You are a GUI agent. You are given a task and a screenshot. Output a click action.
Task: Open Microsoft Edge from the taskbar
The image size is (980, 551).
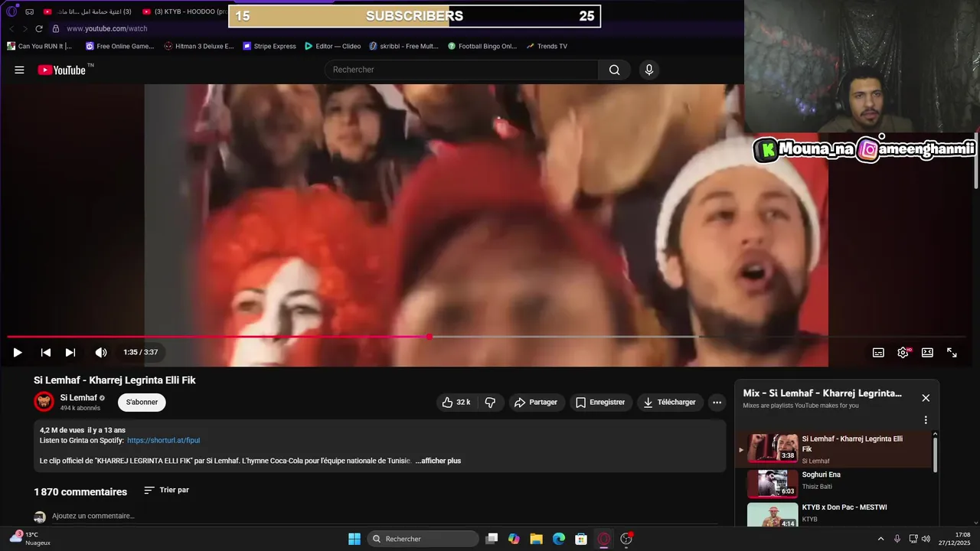coord(559,539)
